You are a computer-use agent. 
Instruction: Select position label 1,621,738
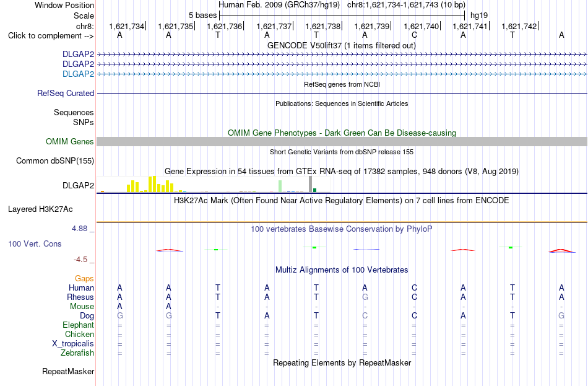click(323, 26)
